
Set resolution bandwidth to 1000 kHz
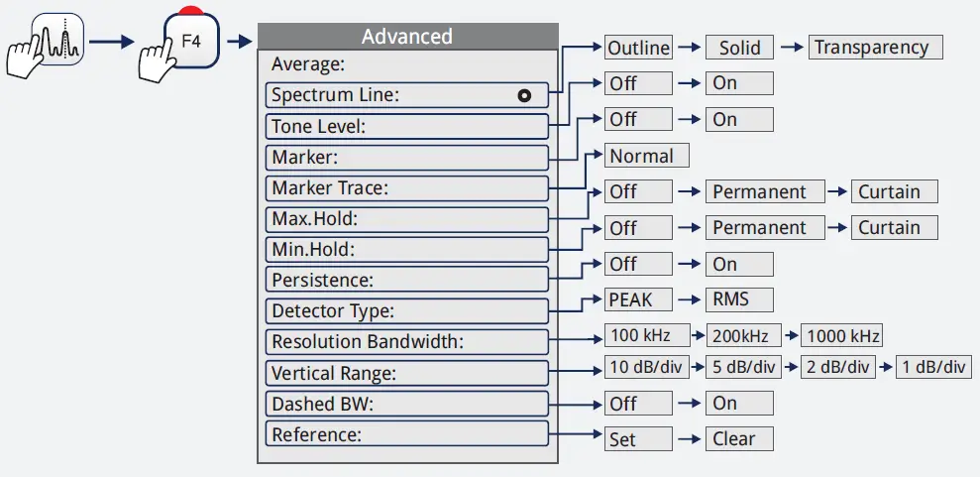tap(841, 335)
